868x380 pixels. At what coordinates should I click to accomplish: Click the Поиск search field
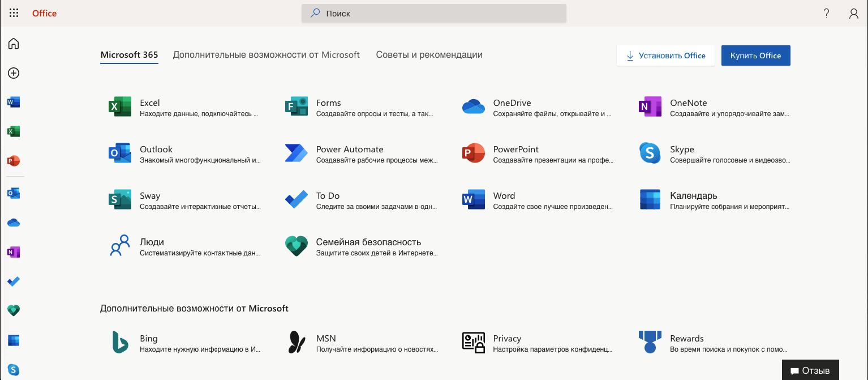point(434,14)
